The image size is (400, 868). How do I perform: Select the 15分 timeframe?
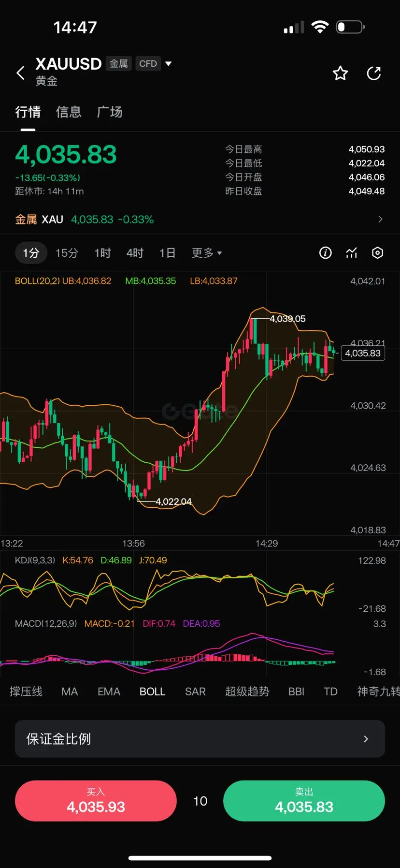pos(67,253)
